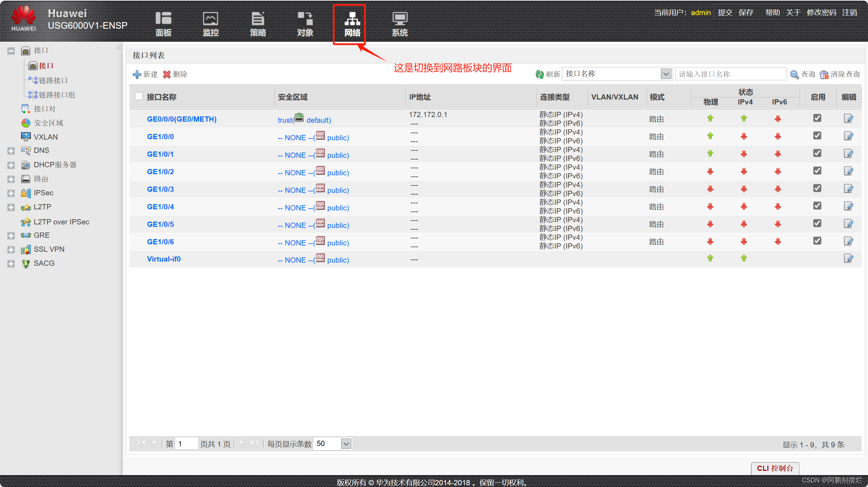
Task: Click the GE1/0/3 interface link
Action: coord(160,189)
